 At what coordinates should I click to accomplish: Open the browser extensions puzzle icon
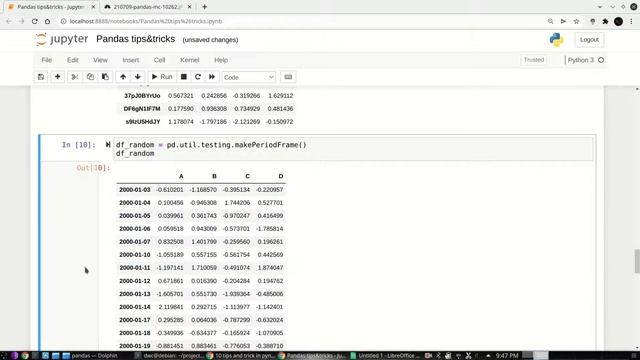click(x=605, y=21)
